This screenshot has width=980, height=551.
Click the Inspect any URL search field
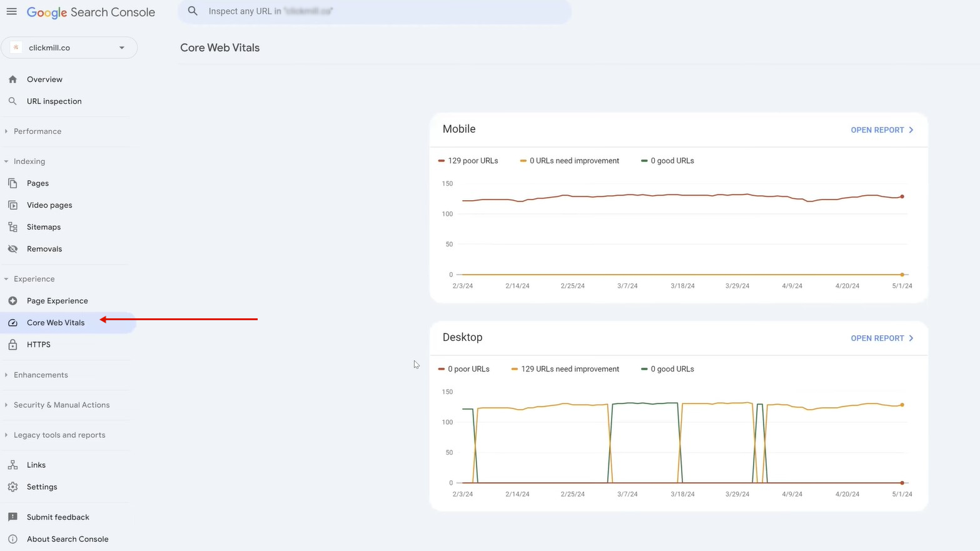(x=375, y=11)
